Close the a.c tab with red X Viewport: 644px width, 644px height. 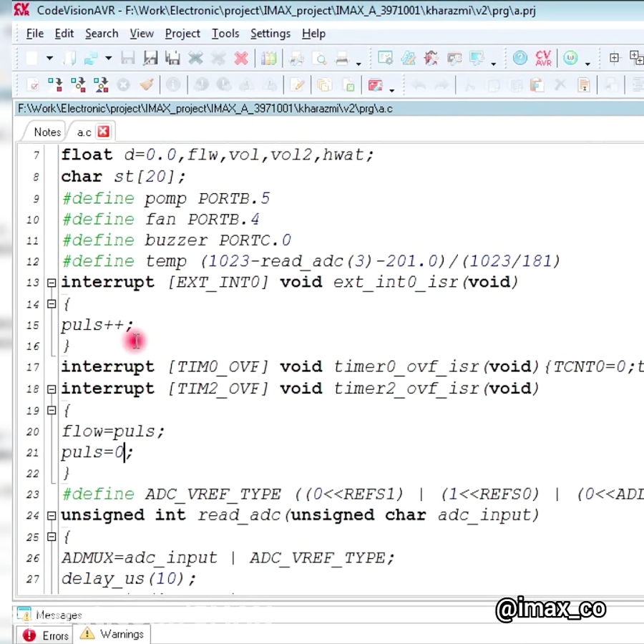pyautogui.click(x=103, y=132)
